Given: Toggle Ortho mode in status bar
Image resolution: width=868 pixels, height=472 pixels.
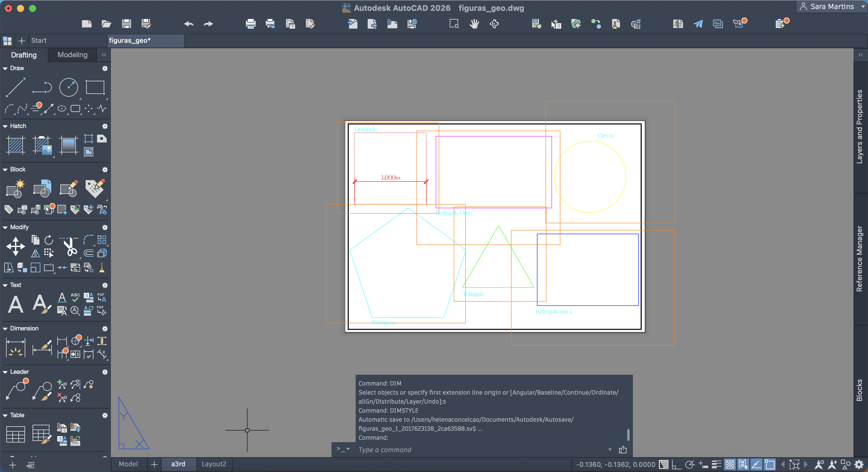Looking at the screenshot, I should pos(676,464).
